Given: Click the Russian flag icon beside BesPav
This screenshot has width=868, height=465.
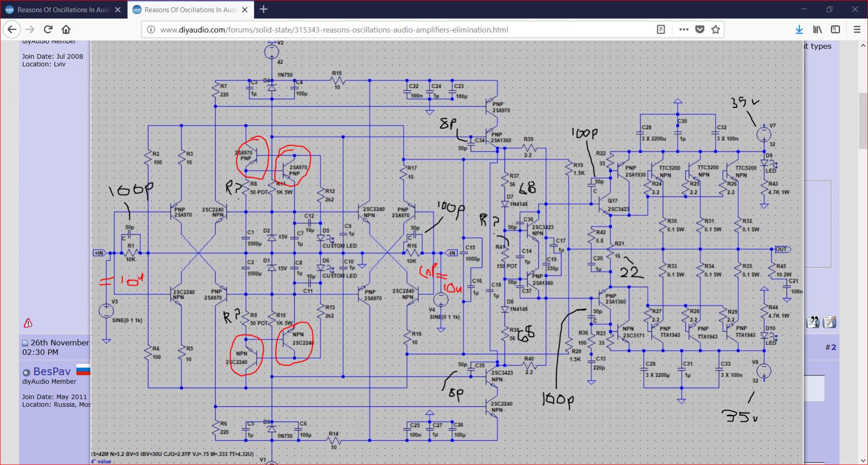Looking at the screenshot, I should pos(83,370).
